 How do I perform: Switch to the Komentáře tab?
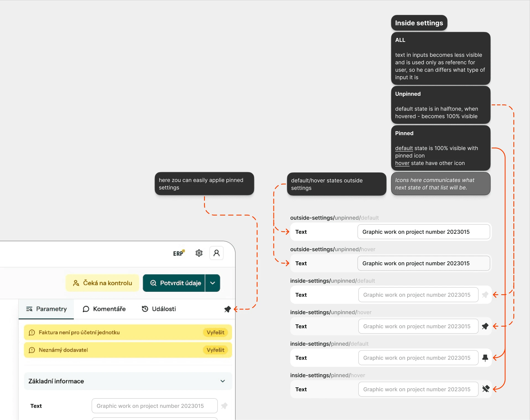click(x=104, y=309)
